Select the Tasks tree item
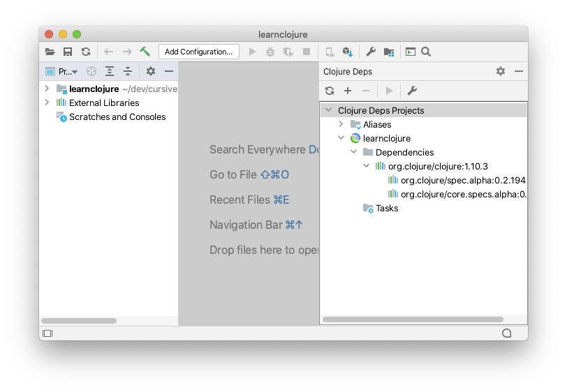 click(387, 209)
